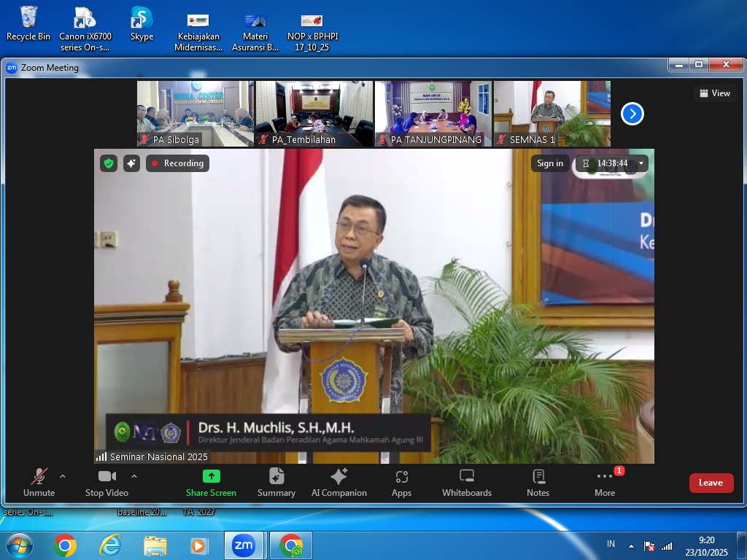The height and width of the screenshot is (560, 747).
Task: Click the Recording indicator
Action: [x=177, y=163]
